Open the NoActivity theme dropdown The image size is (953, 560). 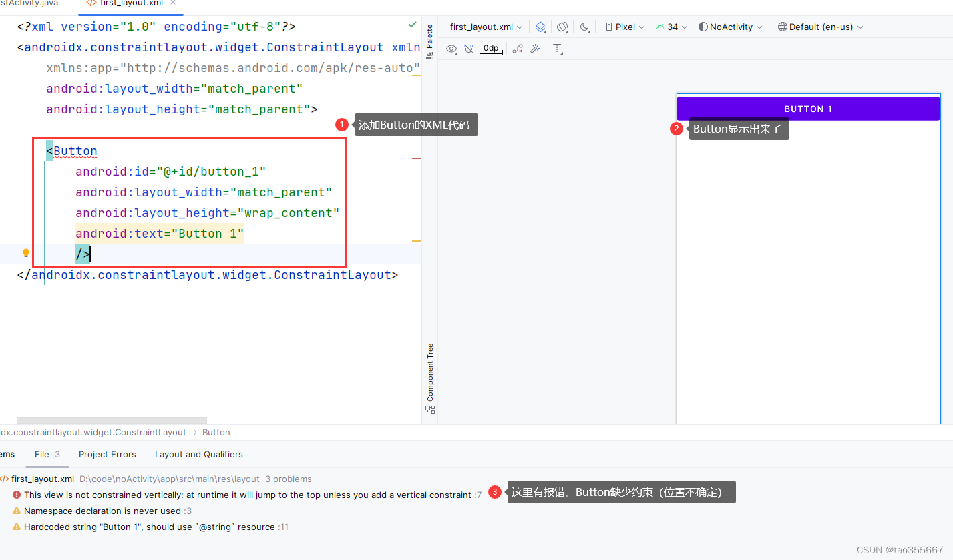pos(730,27)
